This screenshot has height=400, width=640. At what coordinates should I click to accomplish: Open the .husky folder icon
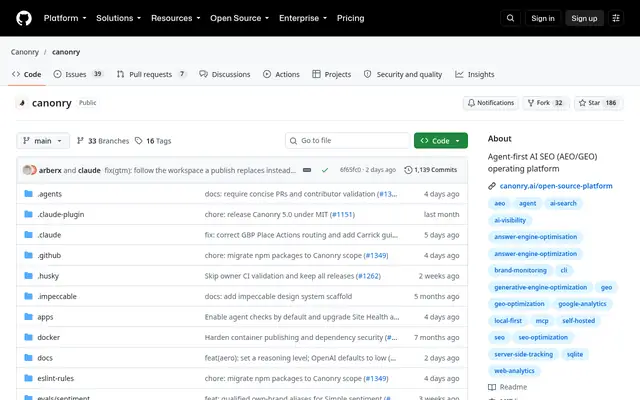(x=28, y=276)
